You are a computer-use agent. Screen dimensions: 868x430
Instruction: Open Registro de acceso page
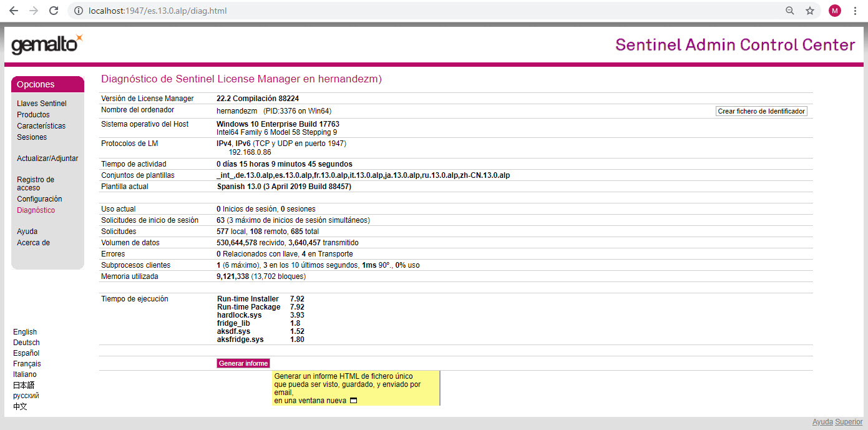tap(36, 183)
